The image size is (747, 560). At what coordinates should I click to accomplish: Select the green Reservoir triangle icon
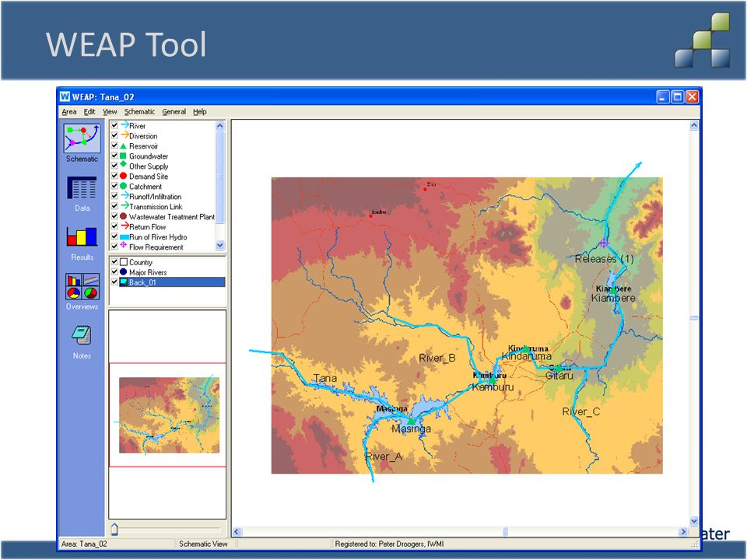[x=124, y=146]
